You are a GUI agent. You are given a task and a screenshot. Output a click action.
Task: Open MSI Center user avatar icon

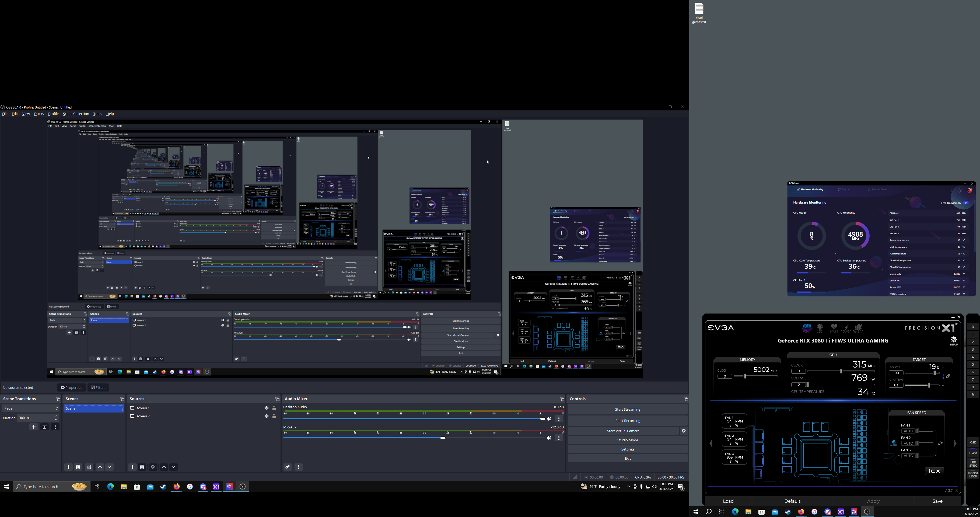970,190
